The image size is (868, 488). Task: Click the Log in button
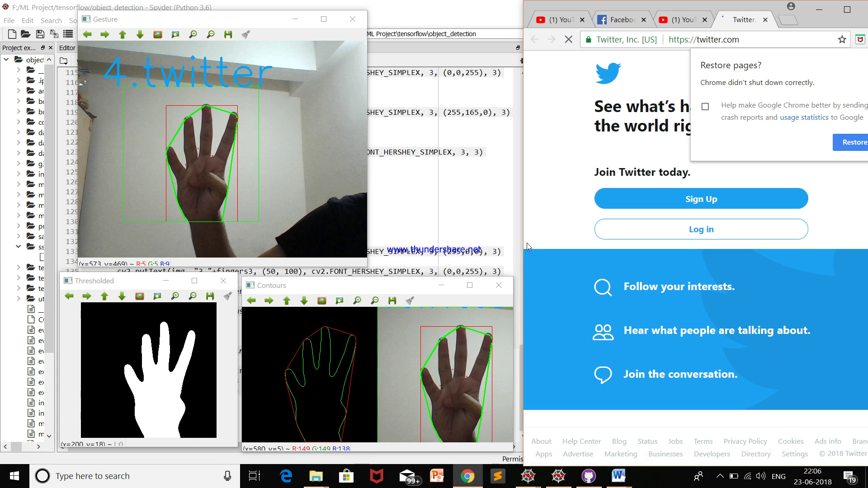coord(701,229)
